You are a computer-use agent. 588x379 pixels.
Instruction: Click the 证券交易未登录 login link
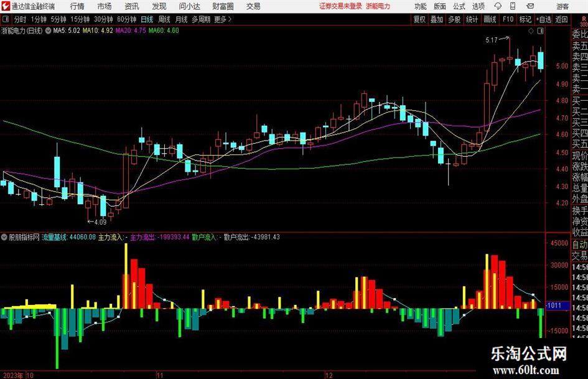pos(340,6)
